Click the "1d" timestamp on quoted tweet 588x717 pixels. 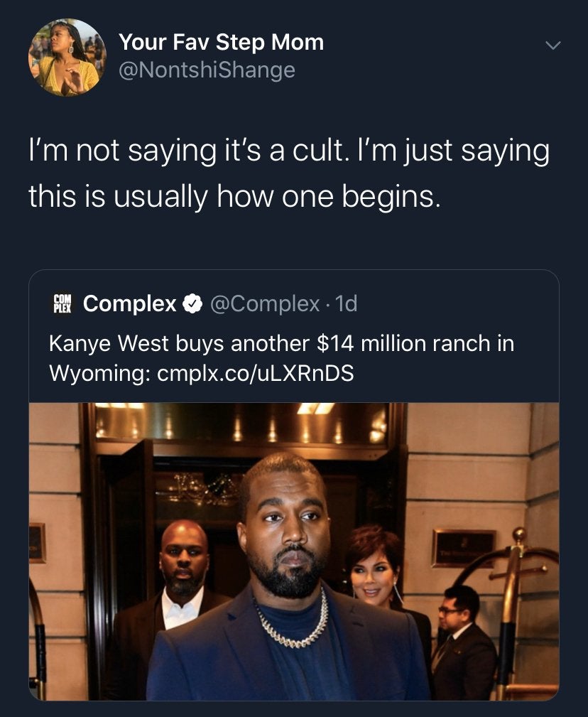[x=345, y=304]
